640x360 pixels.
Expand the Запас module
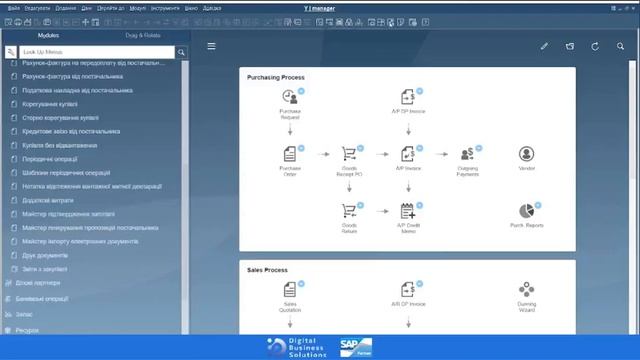point(24,315)
